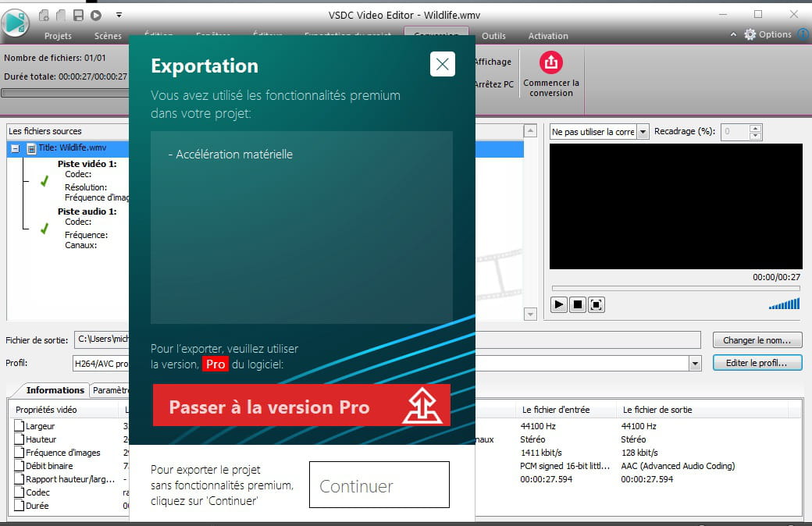Stop the preview playback
812x526 pixels.
click(578, 304)
